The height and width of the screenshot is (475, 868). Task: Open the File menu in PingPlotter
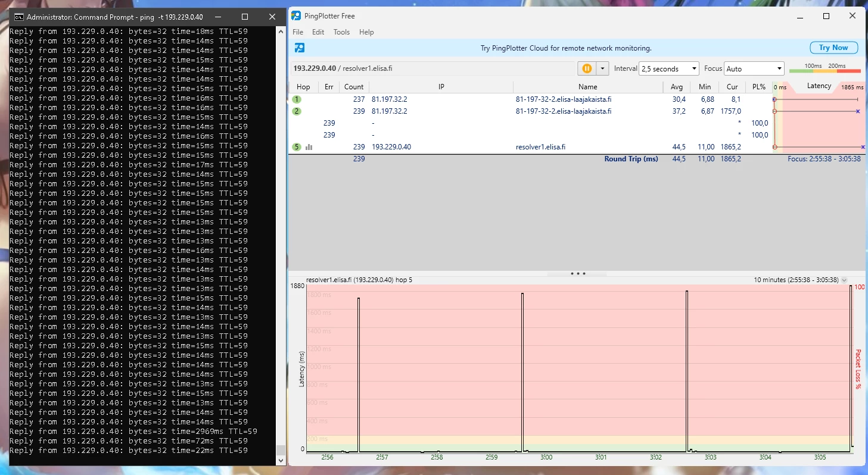coord(298,32)
